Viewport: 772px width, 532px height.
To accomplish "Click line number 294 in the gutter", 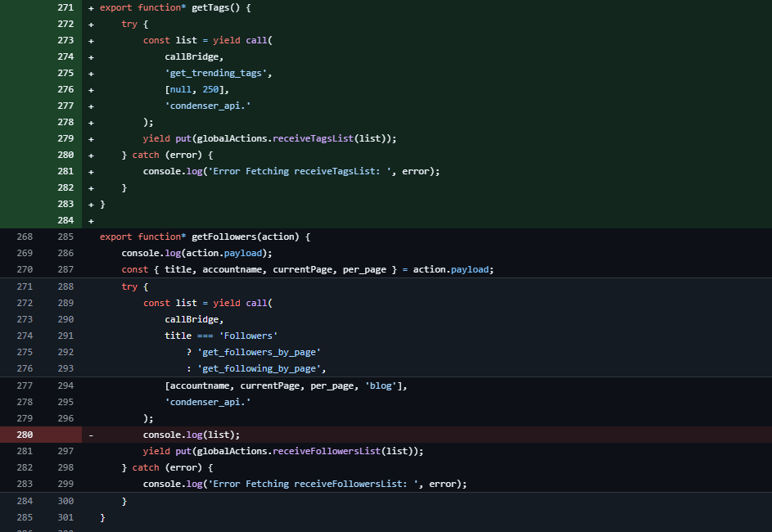I will point(65,385).
